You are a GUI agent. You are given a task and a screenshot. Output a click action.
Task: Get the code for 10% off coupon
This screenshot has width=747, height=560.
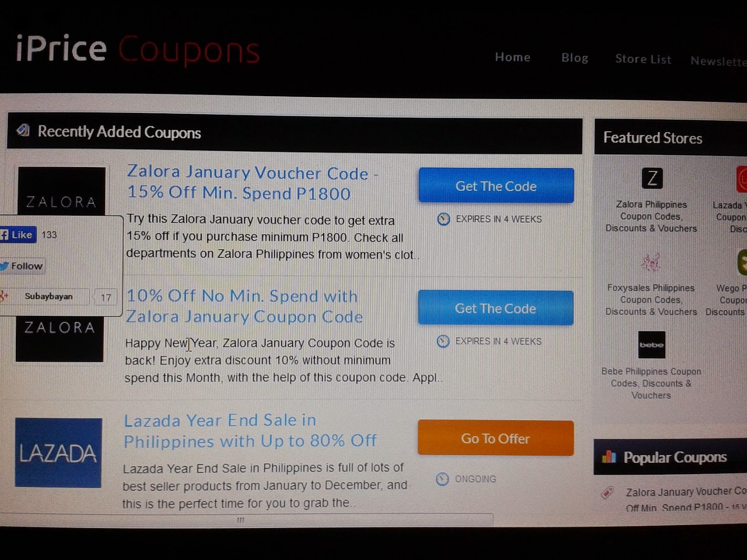click(x=495, y=308)
